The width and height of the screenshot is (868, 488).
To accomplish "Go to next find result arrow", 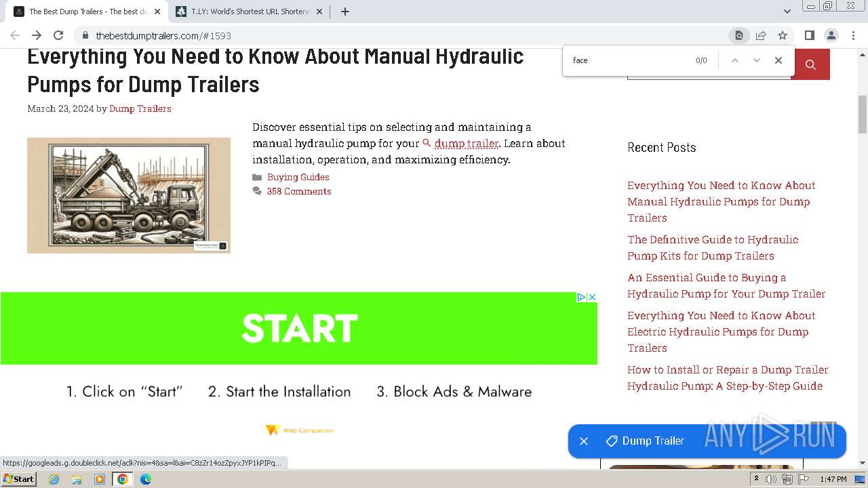I will click(x=757, y=60).
